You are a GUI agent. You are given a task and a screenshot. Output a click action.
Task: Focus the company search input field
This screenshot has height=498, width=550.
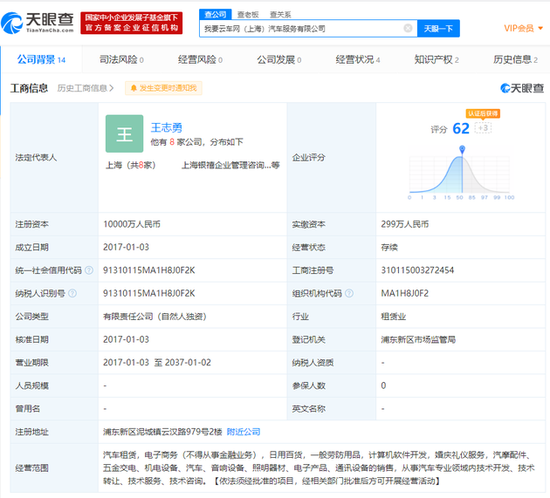(x=302, y=28)
